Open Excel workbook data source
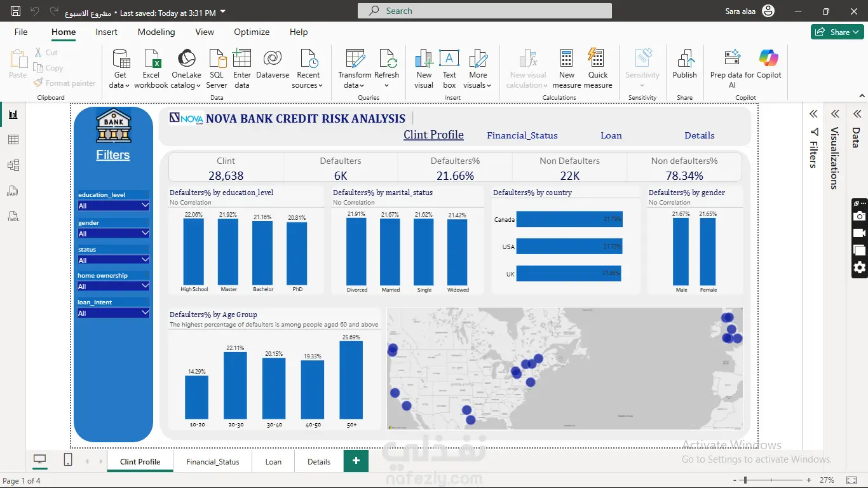The image size is (868, 488). tap(151, 60)
